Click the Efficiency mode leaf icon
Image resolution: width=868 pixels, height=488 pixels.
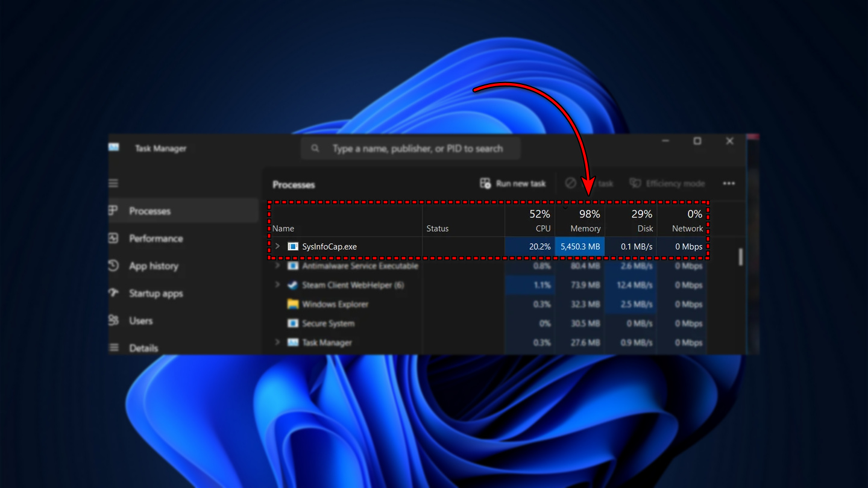click(635, 183)
